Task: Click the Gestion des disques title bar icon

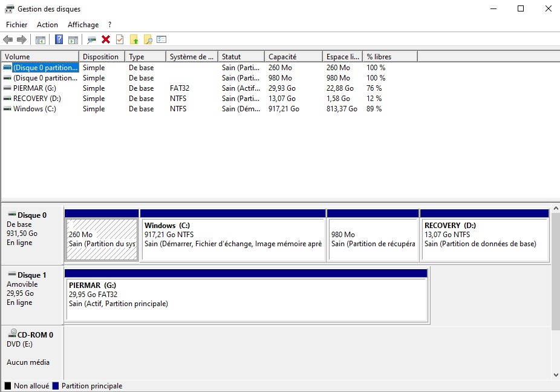Action: 9,9
